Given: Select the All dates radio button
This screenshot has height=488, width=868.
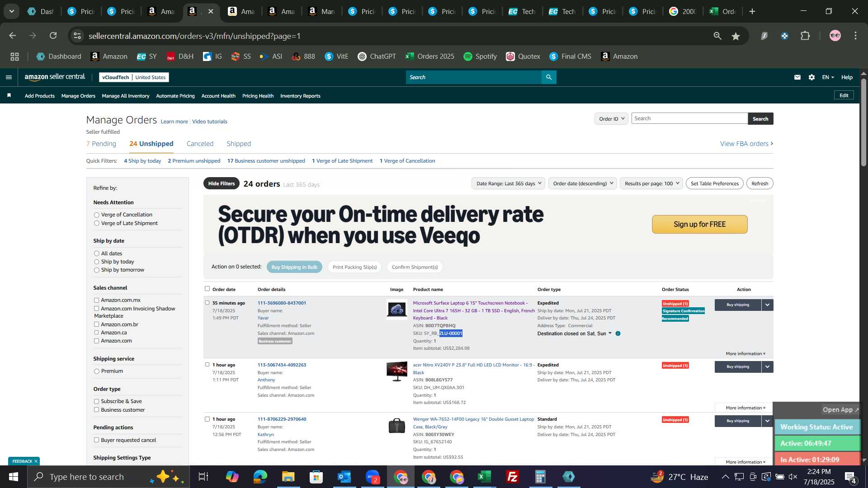Looking at the screenshot, I should point(96,254).
